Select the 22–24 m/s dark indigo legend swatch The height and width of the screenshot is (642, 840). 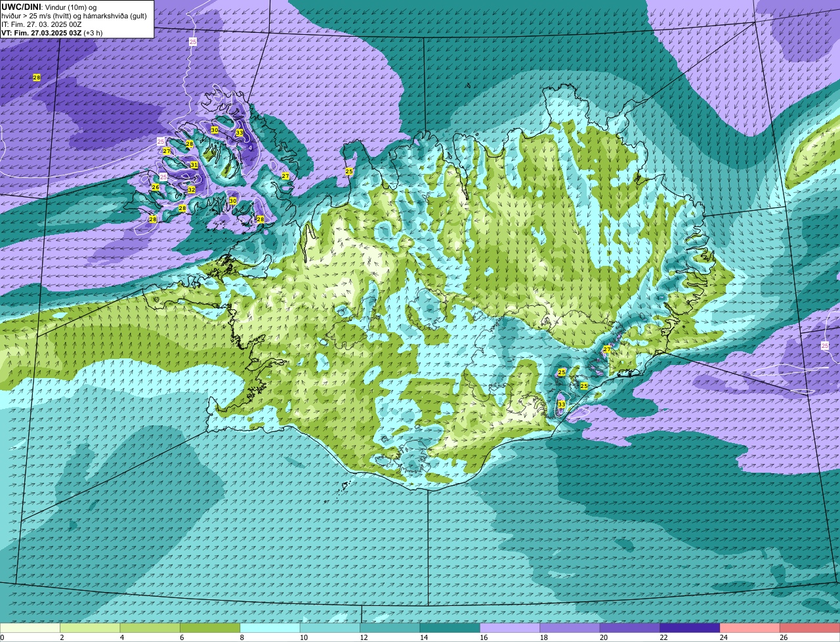690,628
